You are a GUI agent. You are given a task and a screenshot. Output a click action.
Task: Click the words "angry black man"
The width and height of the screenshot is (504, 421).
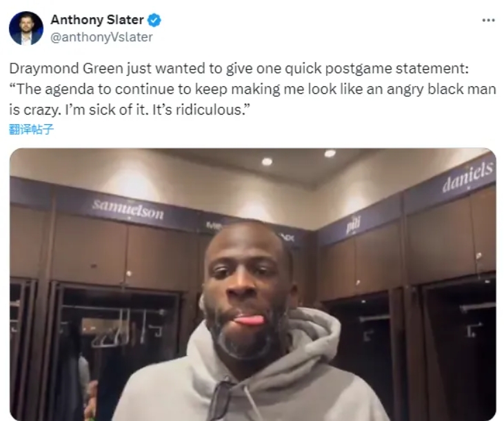(441, 89)
